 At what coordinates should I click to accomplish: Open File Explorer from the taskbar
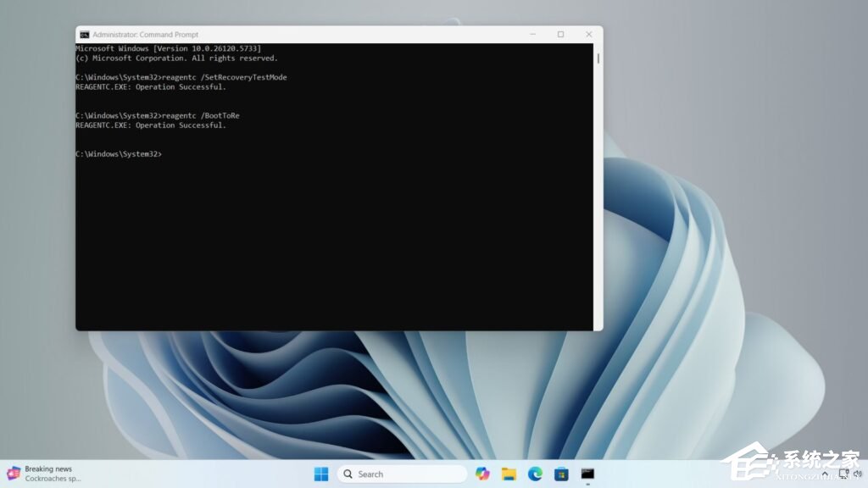point(509,474)
